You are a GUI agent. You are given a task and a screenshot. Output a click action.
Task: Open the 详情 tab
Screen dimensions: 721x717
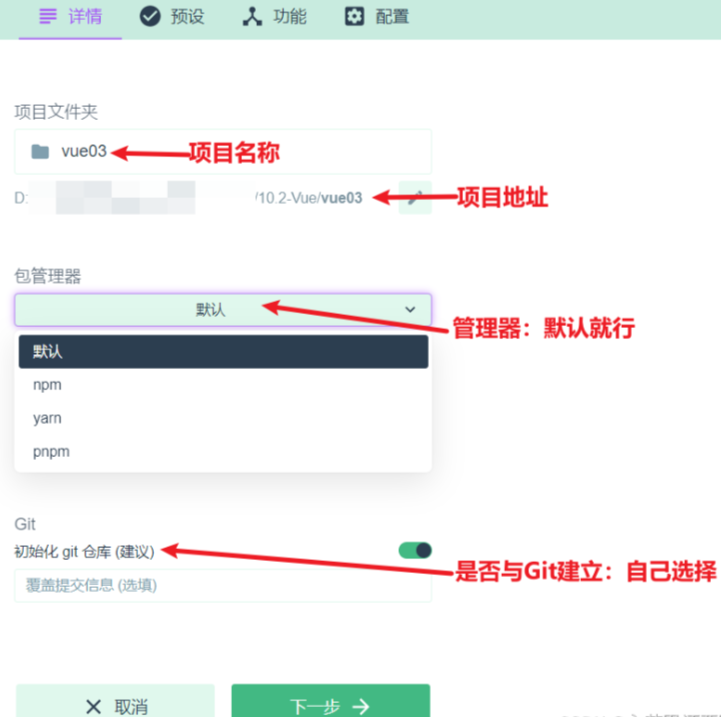[70, 17]
